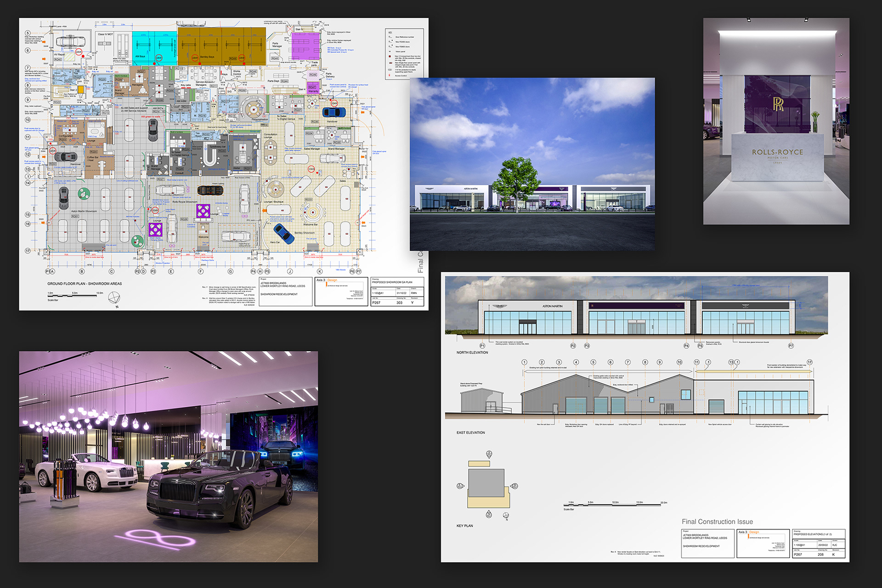Click the 'EAST ELEVATION' label
The width and height of the screenshot is (882, 588).
tap(470, 432)
